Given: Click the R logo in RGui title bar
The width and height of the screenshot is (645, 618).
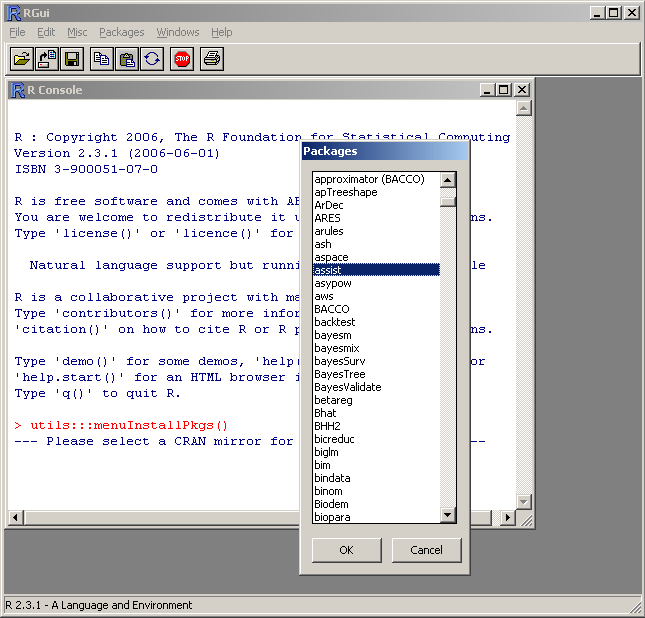Looking at the screenshot, I should (14, 13).
